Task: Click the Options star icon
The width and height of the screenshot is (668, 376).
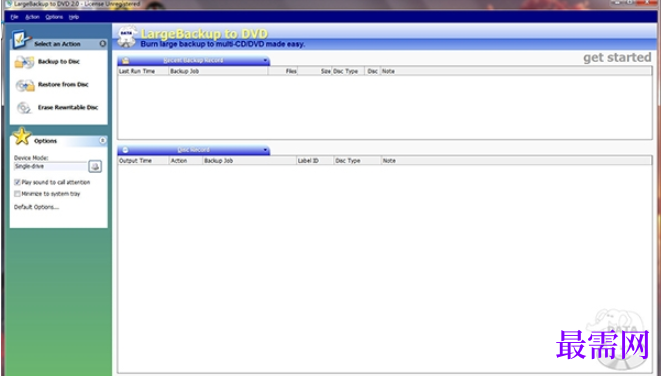Action: tap(22, 136)
